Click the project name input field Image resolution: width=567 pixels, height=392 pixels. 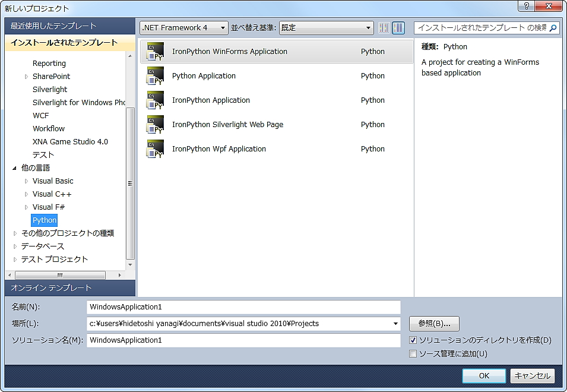click(x=243, y=307)
